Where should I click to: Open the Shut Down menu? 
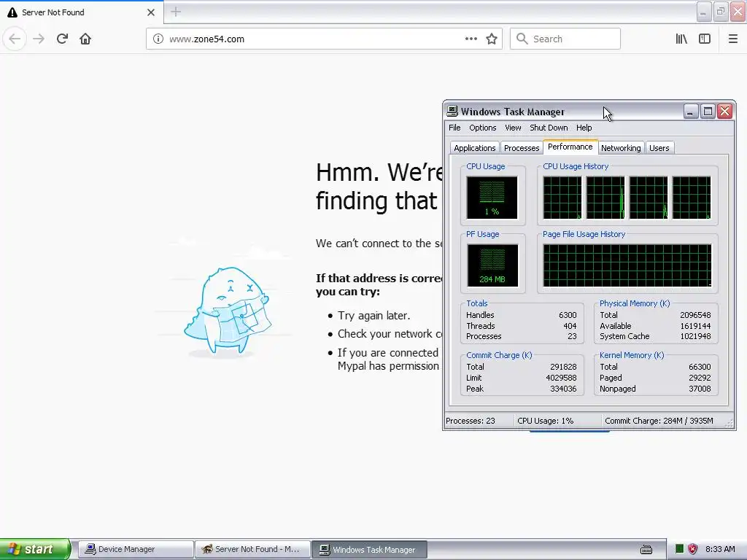[x=549, y=128]
